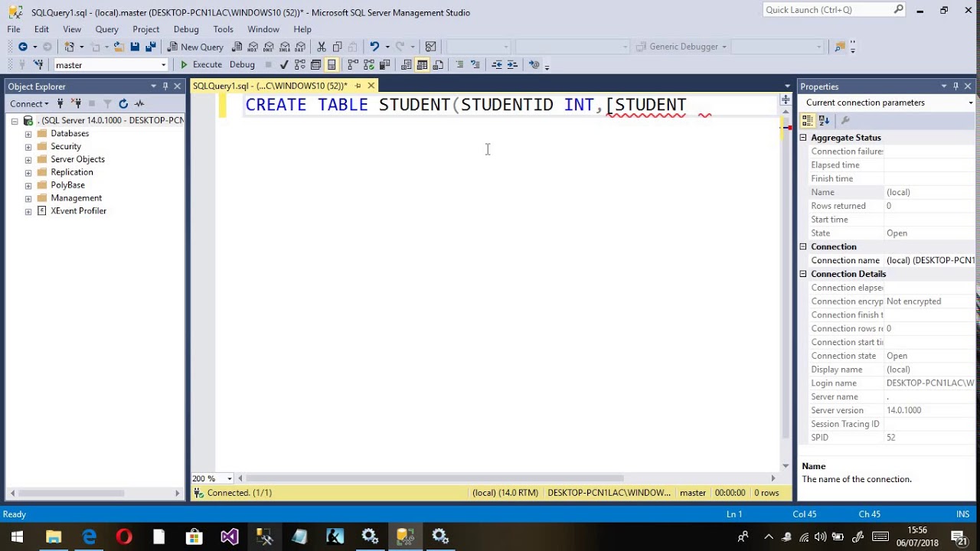The width and height of the screenshot is (980, 551).
Task: Open Visual Studio from the taskbar
Action: pyautogui.click(x=229, y=536)
